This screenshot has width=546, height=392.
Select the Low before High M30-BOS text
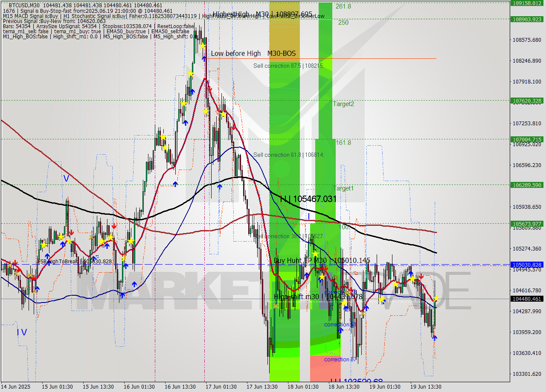(253, 53)
